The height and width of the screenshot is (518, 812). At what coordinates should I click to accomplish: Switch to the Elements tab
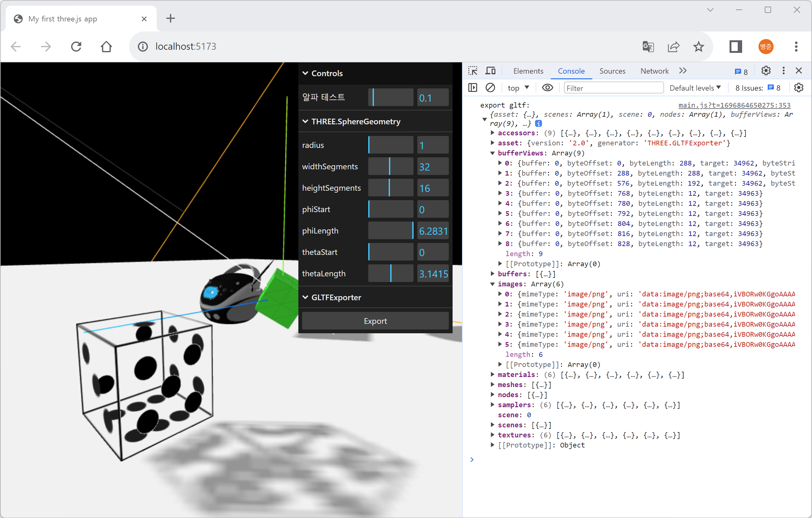528,71
